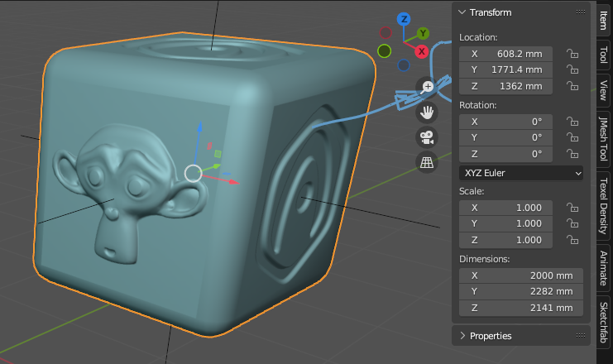Screen dimensions: 613x364
Task: Open the View sidebar tab
Action: pos(604,90)
